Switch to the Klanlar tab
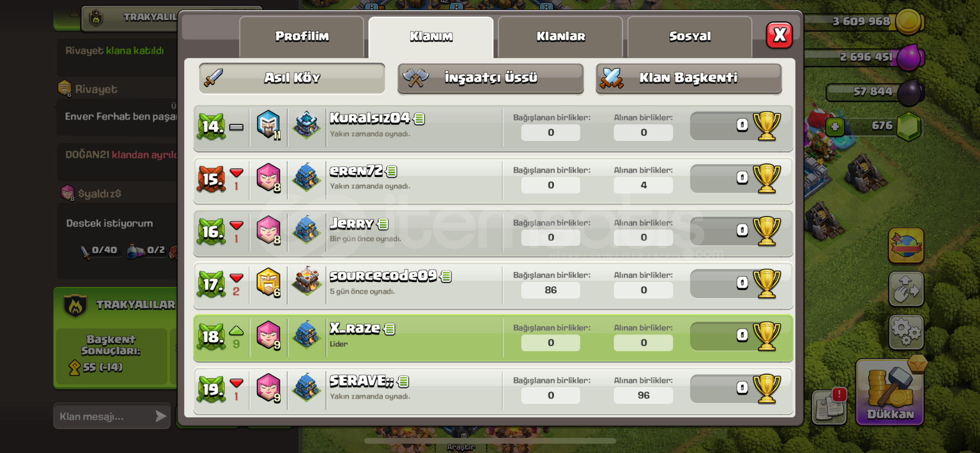This screenshot has height=453, width=980. pyautogui.click(x=560, y=36)
